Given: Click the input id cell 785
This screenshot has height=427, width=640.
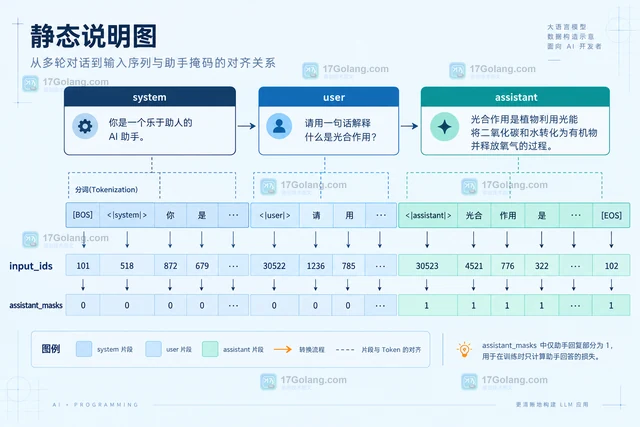Looking at the screenshot, I should tap(349, 266).
